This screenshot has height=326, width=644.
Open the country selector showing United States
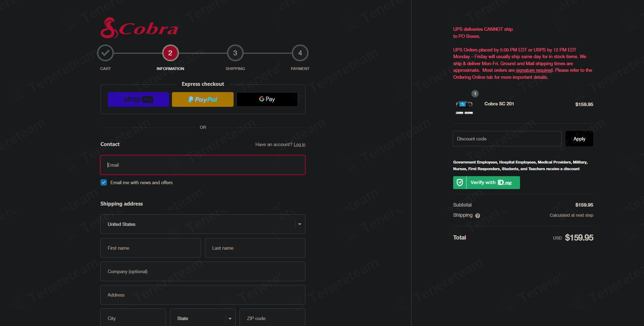(203, 224)
